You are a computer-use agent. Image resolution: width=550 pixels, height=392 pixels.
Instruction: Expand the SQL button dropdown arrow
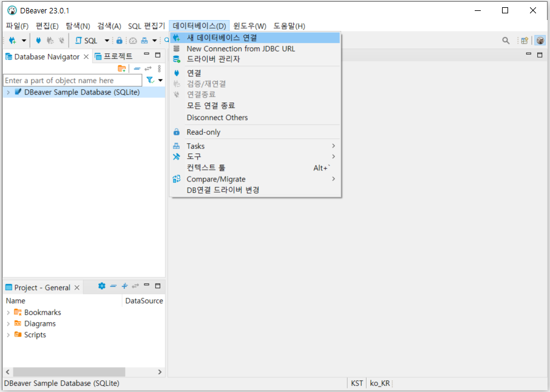[x=107, y=41]
